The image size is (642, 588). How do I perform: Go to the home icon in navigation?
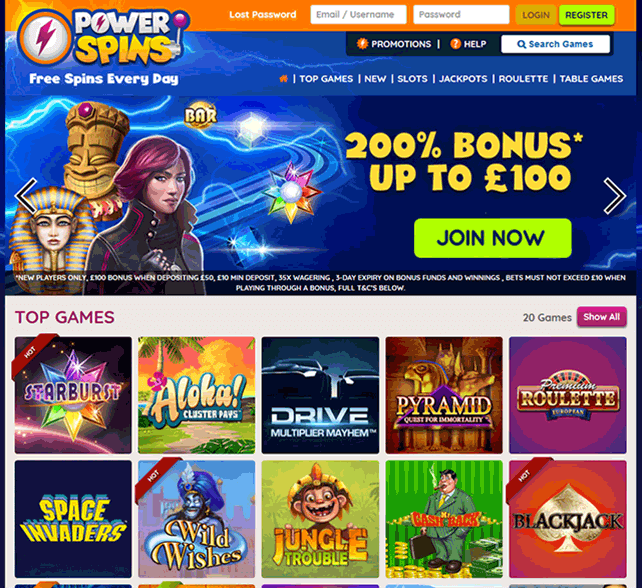283,79
